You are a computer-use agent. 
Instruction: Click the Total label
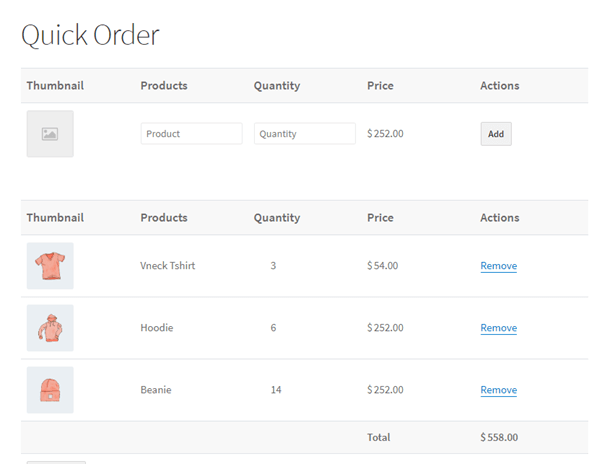coord(379,437)
